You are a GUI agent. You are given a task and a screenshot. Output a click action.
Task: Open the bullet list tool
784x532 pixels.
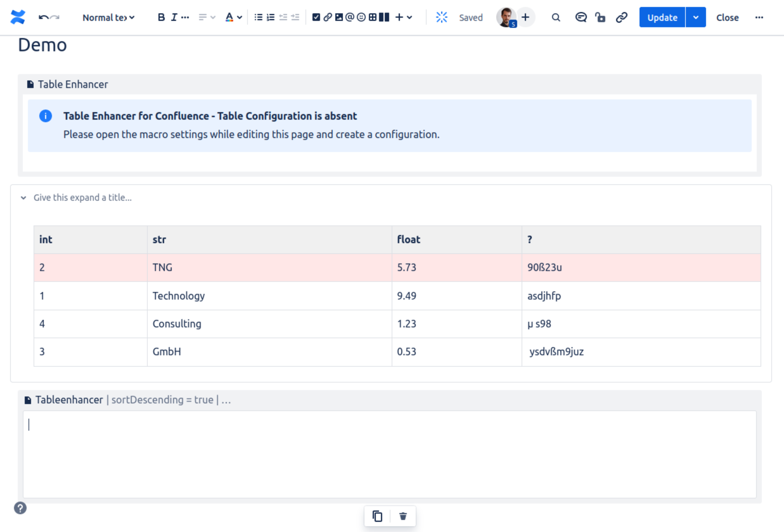[x=258, y=17]
